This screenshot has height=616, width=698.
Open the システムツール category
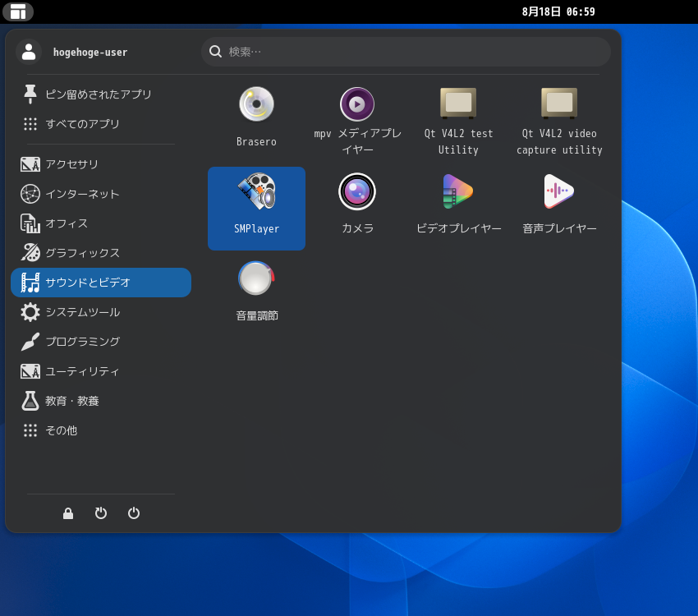coord(101,312)
